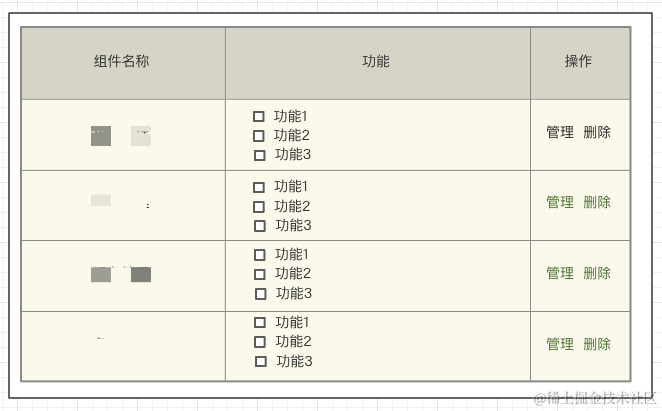Check 功能1 in the first row
The height and width of the screenshot is (411, 662).
[x=259, y=116]
